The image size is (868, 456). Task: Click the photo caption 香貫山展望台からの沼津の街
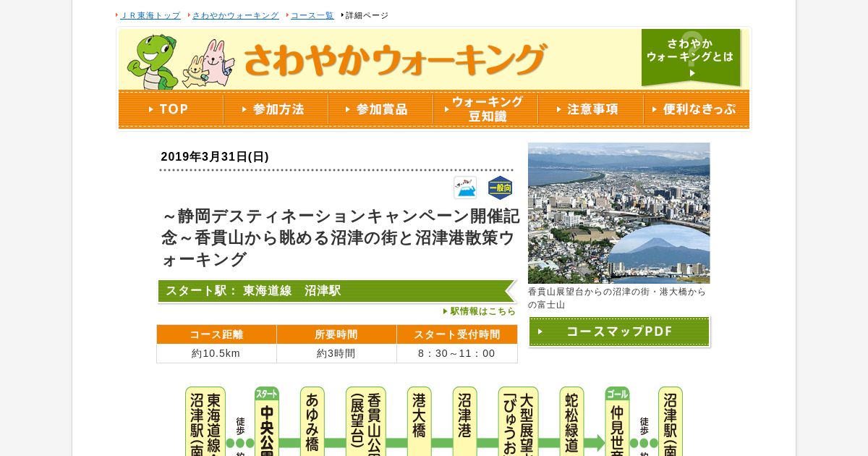tap(617, 298)
